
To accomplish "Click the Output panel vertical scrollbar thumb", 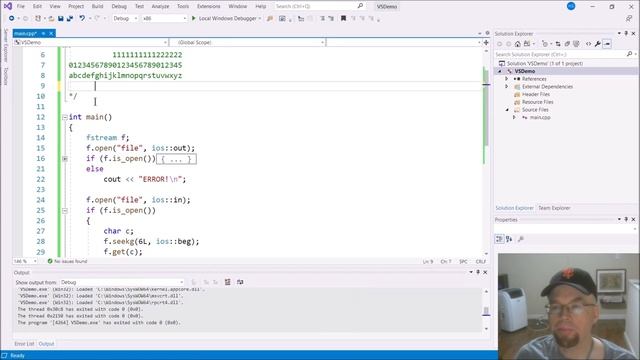I will (x=486, y=311).
